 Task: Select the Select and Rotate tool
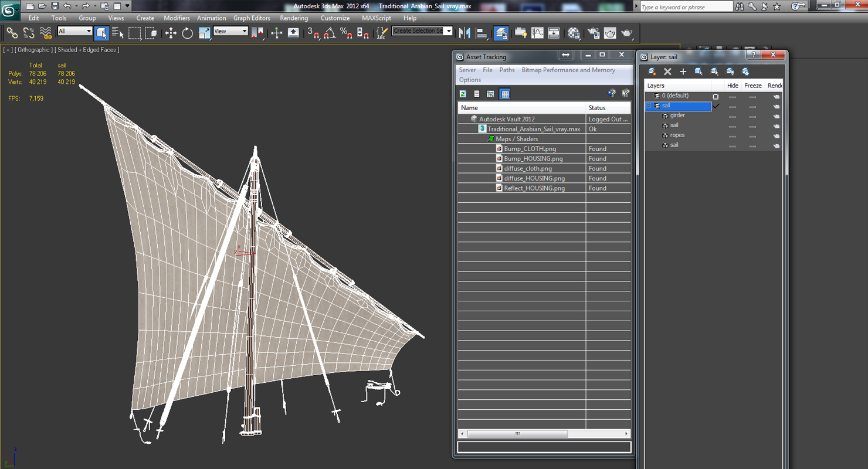tap(188, 33)
